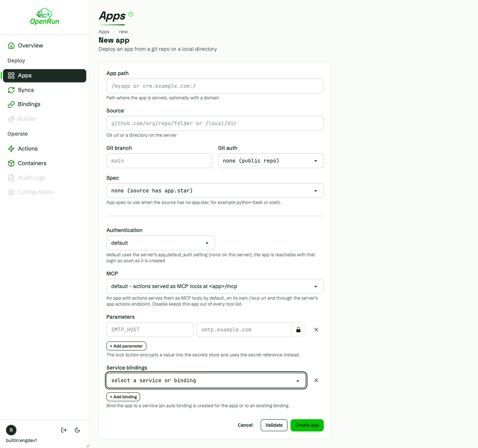The height and width of the screenshot is (448, 478).
Task: Click the "new" breadcrumb text
Action: click(123, 32)
